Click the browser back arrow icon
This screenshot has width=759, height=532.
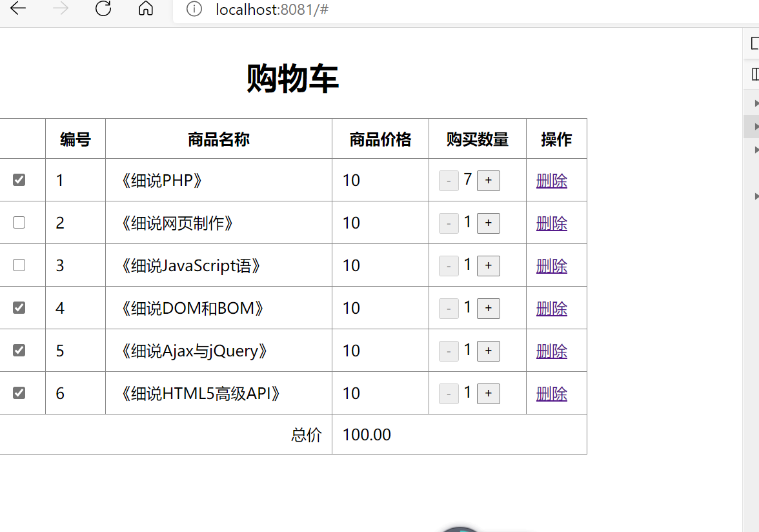17,10
